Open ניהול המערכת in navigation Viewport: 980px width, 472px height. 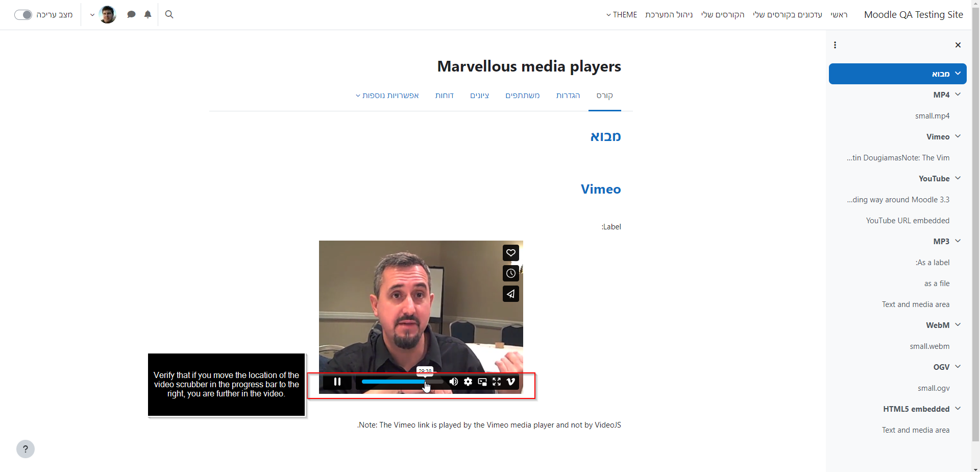(x=669, y=15)
